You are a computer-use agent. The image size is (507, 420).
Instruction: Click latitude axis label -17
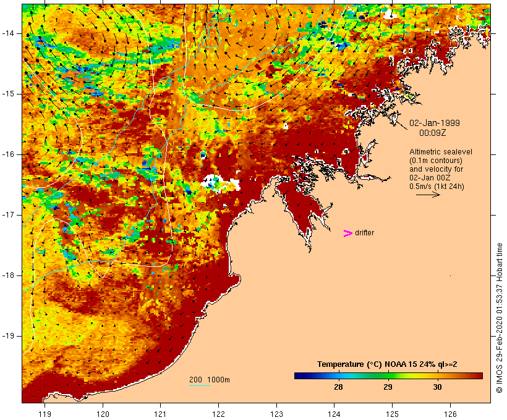click(8, 215)
